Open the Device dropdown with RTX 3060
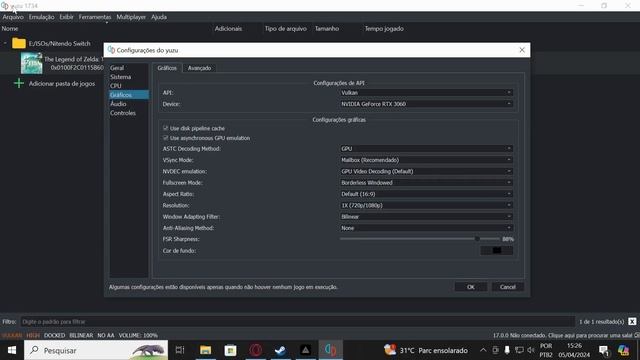The width and height of the screenshot is (640, 360). point(426,104)
